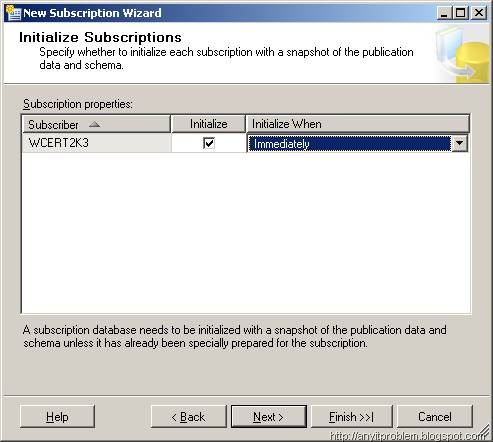Click the Initialize column header
Image resolution: width=493 pixels, height=442 pixels.
pyautogui.click(x=208, y=124)
